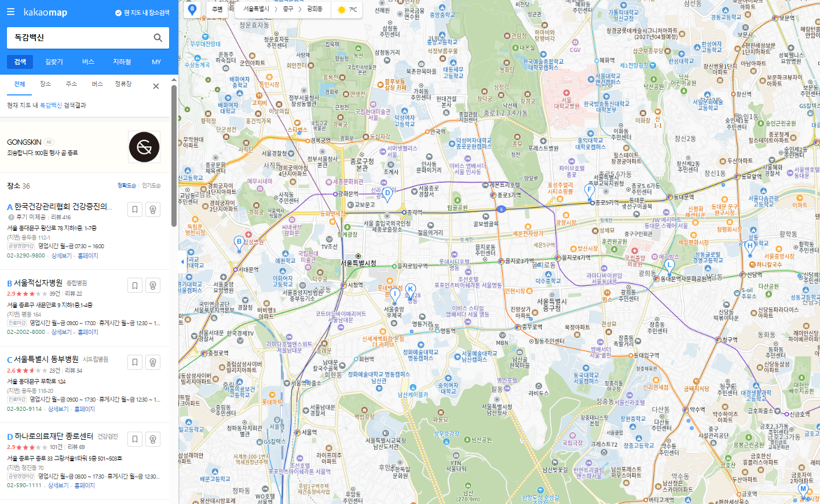
Task: Toggle search within current map checkbox
Action: (x=142, y=13)
